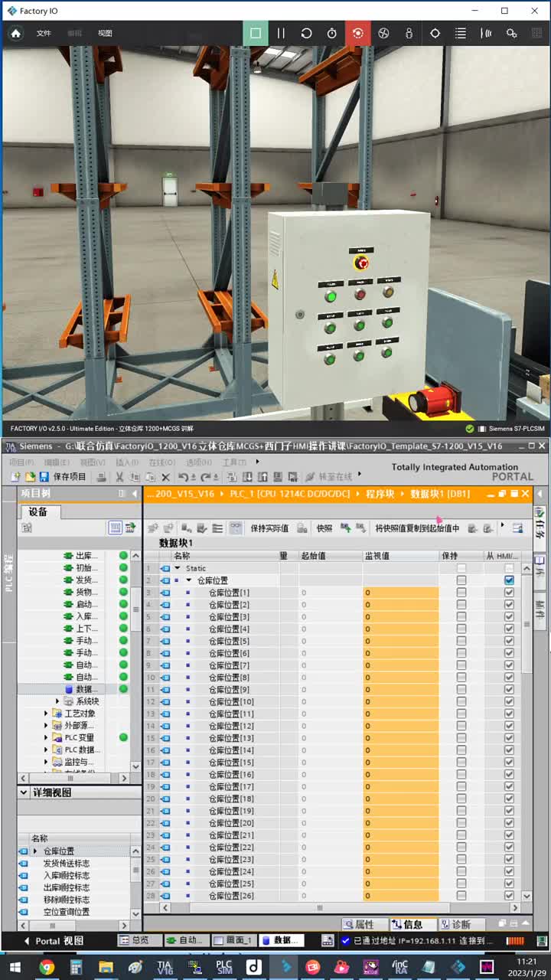Expand the 系统块 tree node

click(x=57, y=701)
